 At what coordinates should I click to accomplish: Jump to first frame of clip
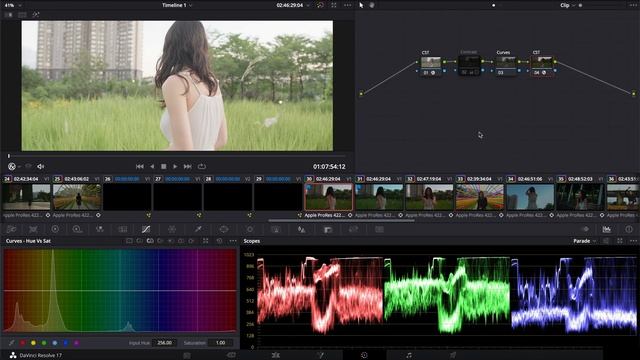coord(140,167)
